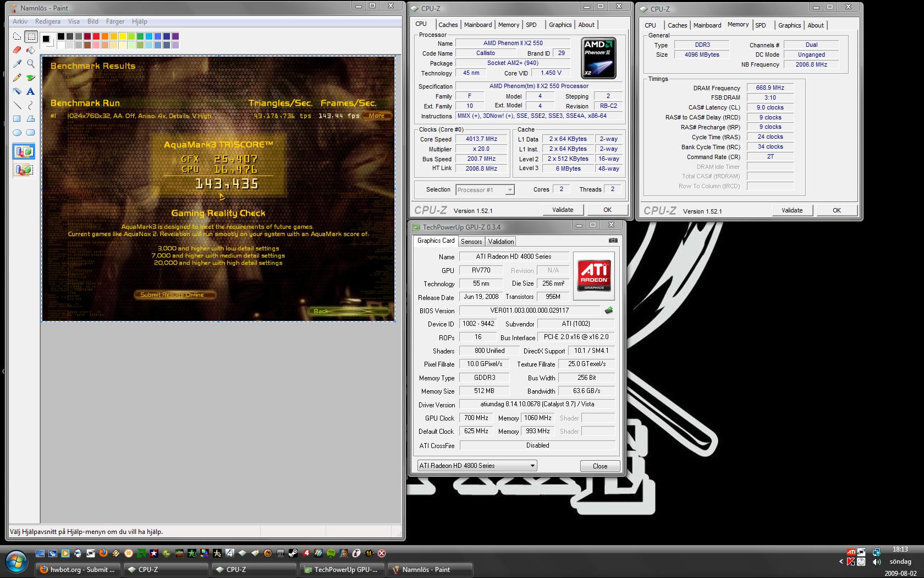This screenshot has height=578, width=924.
Task: Select the Rectangle shape tool
Action: (x=17, y=118)
